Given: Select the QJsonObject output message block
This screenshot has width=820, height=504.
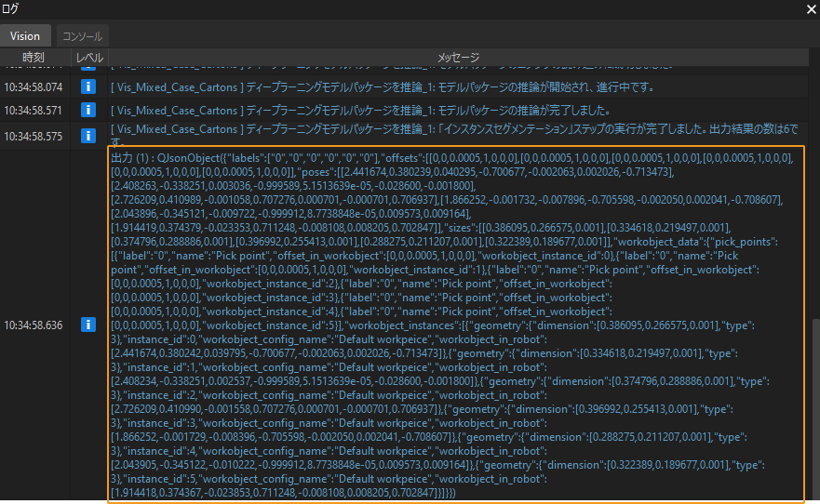Looking at the screenshot, I should [456, 325].
